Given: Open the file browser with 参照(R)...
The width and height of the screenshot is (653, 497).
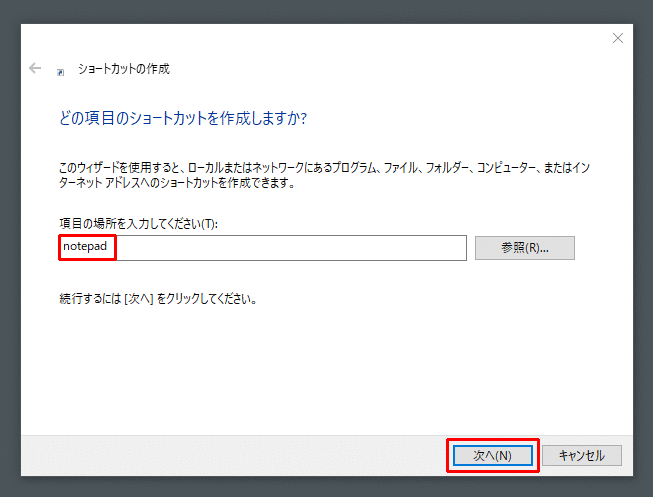Looking at the screenshot, I should click(524, 248).
